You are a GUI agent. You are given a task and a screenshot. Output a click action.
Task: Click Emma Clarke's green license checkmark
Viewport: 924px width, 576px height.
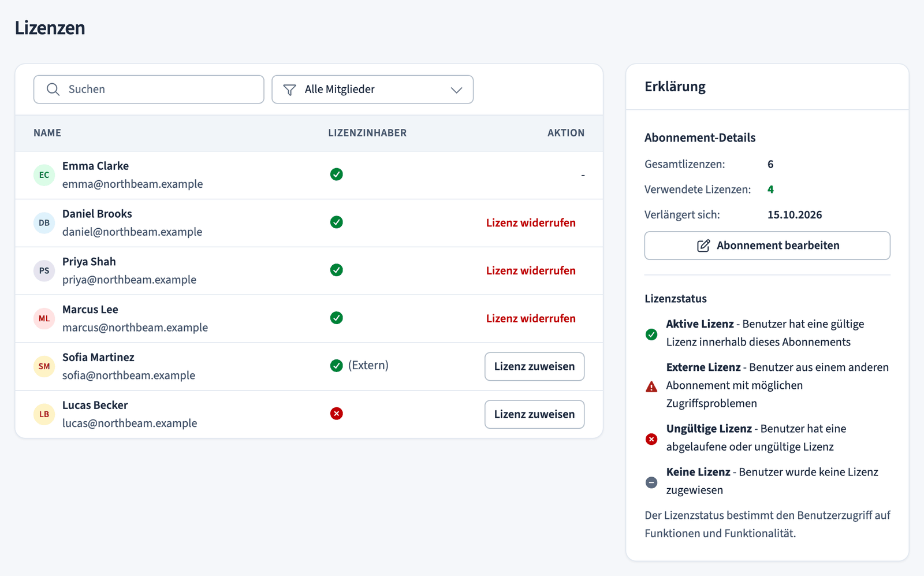tap(337, 174)
